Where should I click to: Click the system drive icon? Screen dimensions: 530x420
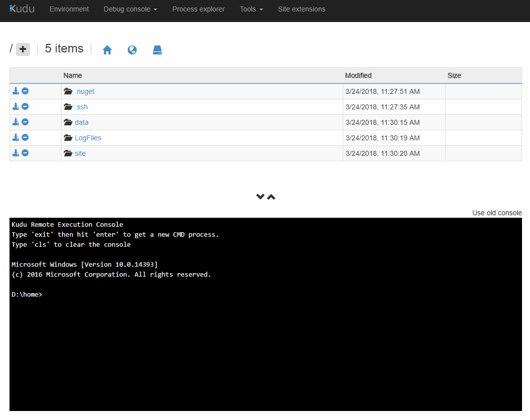pyautogui.click(x=157, y=49)
